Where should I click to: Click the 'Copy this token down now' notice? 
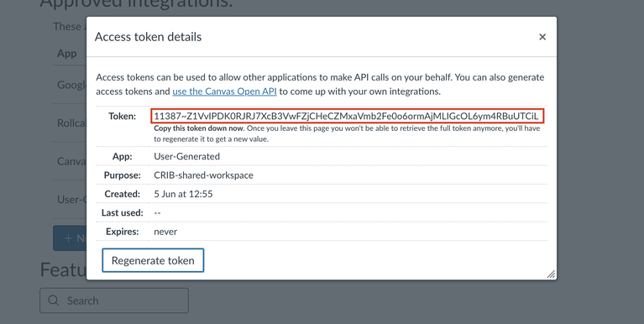[198, 128]
